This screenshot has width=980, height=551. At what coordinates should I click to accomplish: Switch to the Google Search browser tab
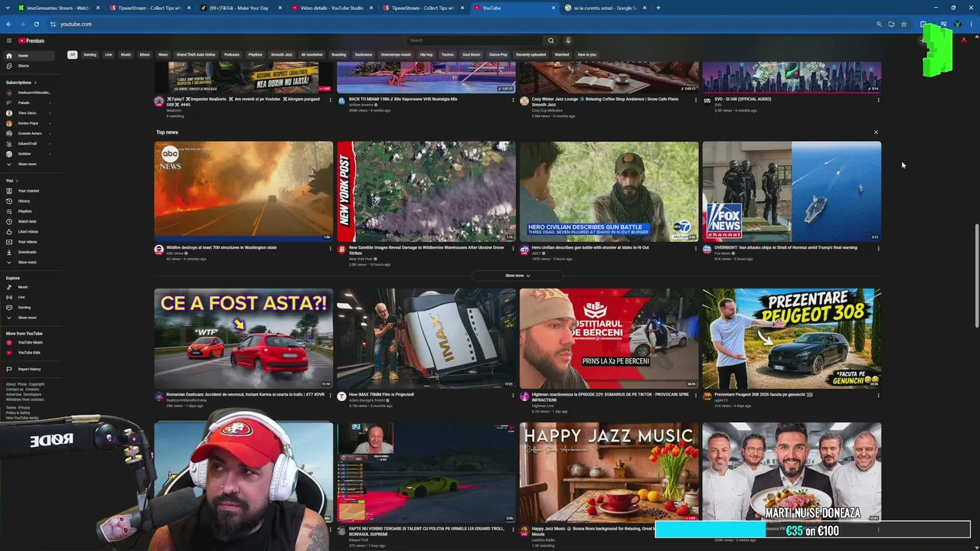[604, 8]
